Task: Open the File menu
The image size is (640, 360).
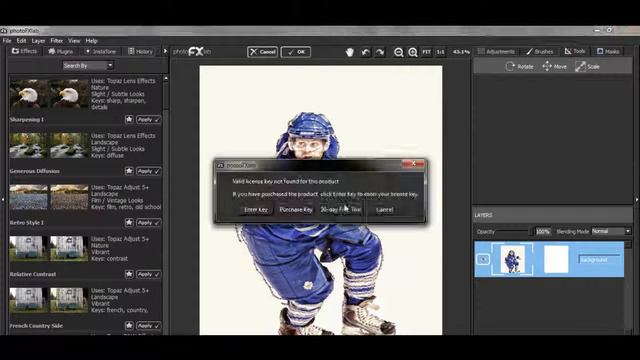Action: point(7,41)
